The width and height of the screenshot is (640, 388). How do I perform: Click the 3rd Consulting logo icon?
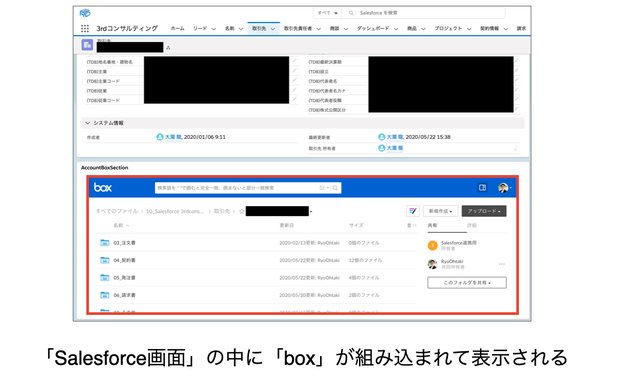click(85, 13)
